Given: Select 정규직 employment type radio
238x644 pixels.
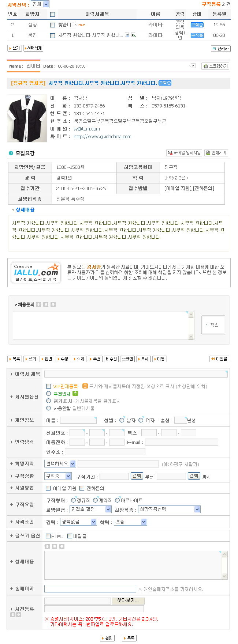Looking at the screenshot, I should point(74,500).
